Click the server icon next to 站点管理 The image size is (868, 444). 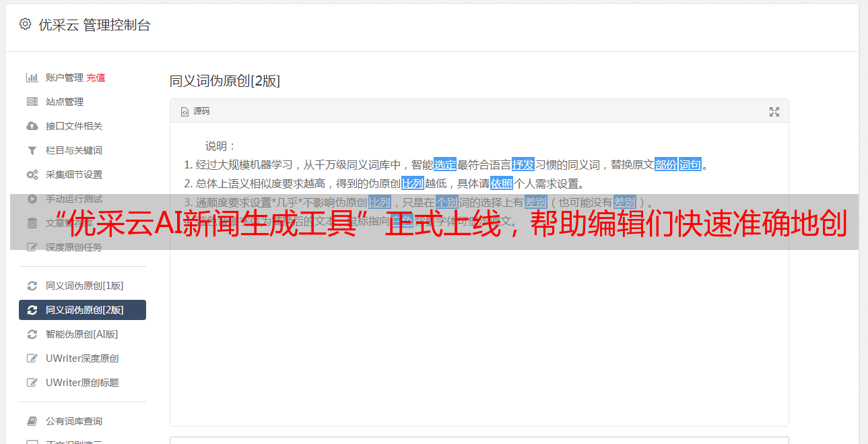pos(32,102)
